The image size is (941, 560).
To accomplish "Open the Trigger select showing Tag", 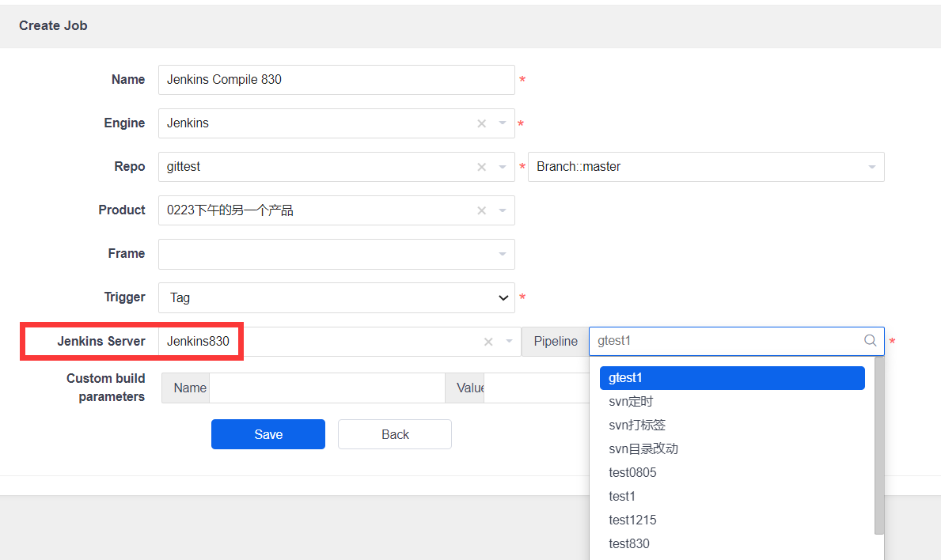I will (x=336, y=297).
